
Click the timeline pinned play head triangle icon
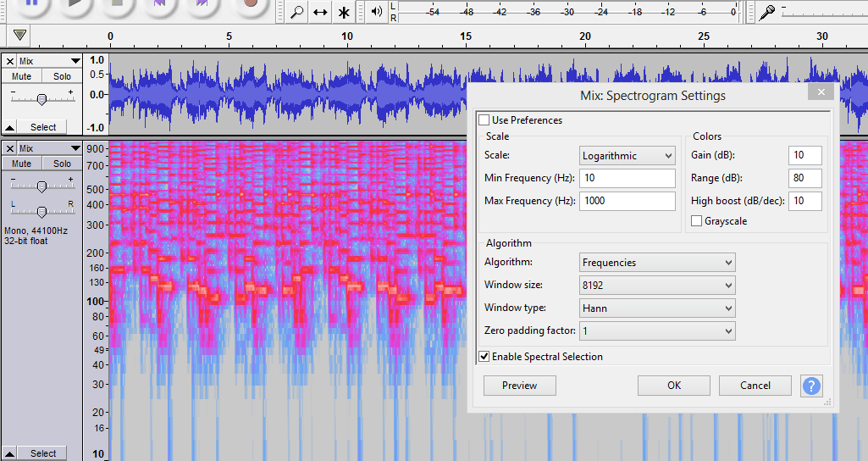[20, 36]
